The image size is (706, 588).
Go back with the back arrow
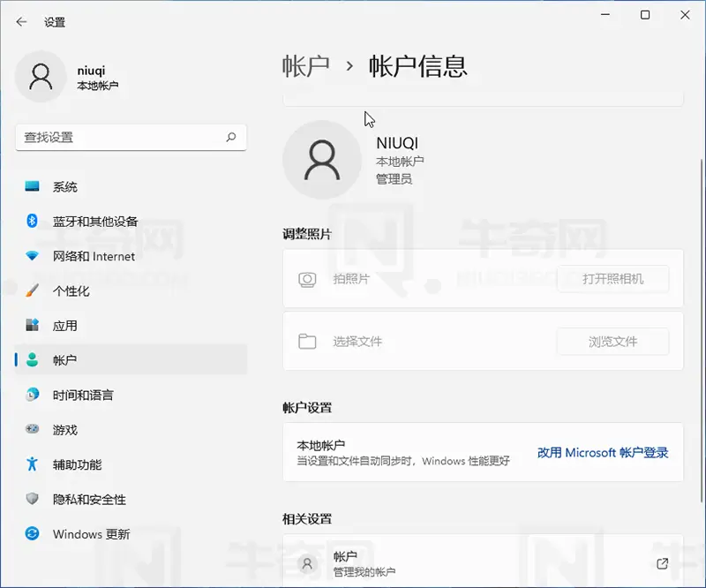click(21, 21)
